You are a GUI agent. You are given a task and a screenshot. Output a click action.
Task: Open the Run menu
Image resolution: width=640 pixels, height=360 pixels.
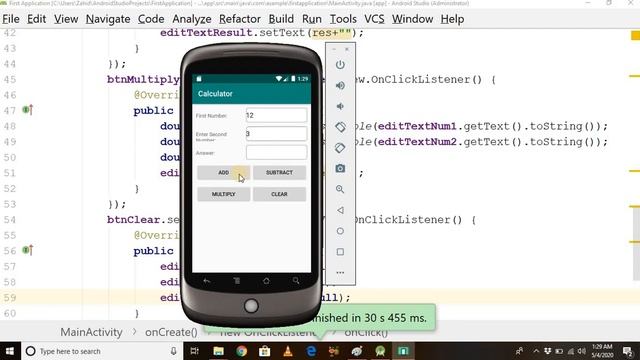(311, 19)
